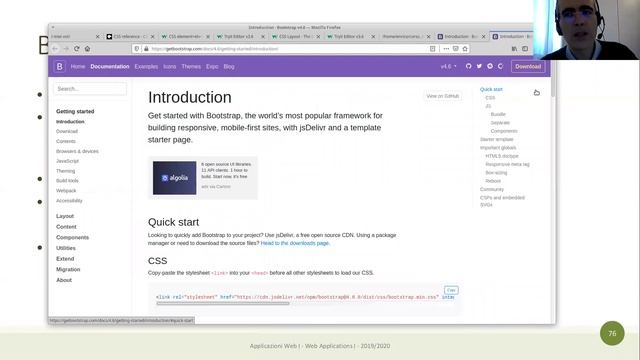Open the Open Collective icon in navbar

point(500,66)
